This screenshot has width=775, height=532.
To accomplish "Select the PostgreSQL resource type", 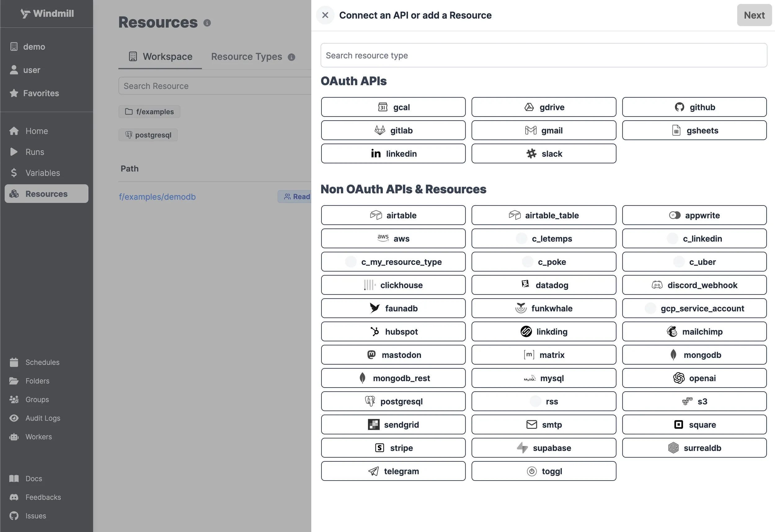I will [x=393, y=401].
